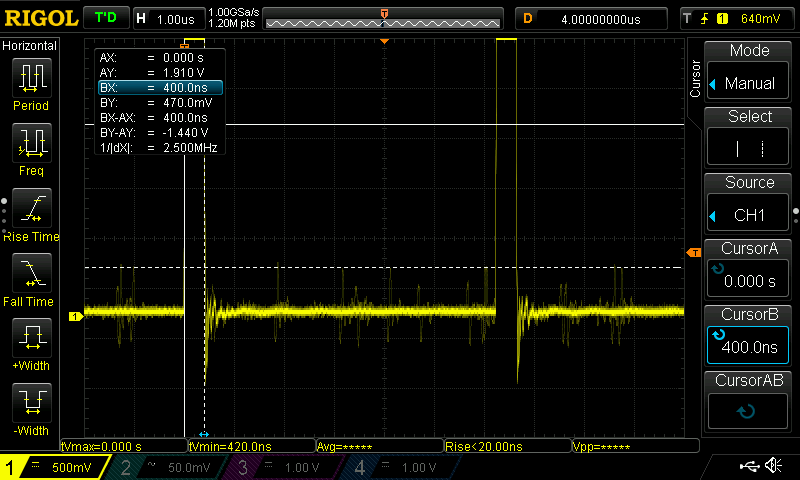The width and height of the screenshot is (800, 480).
Task: Click the orange trigger level marker
Action: coord(691,254)
